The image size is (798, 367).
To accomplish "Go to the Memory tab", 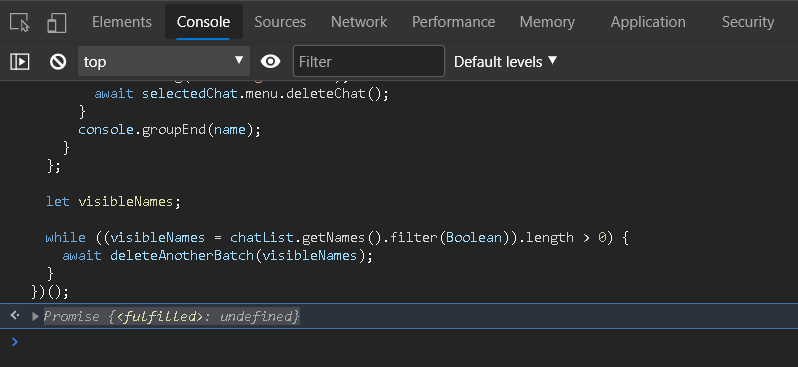I will click(x=547, y=22).
